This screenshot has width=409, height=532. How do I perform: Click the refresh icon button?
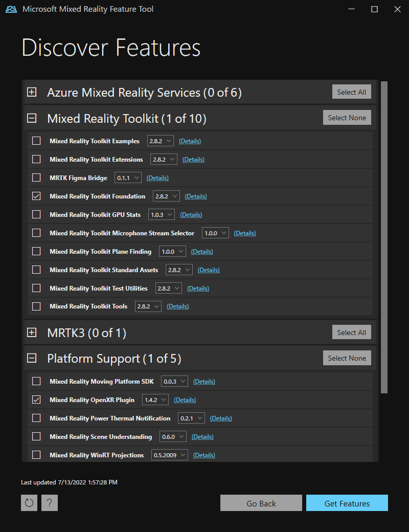coord(29,503)
